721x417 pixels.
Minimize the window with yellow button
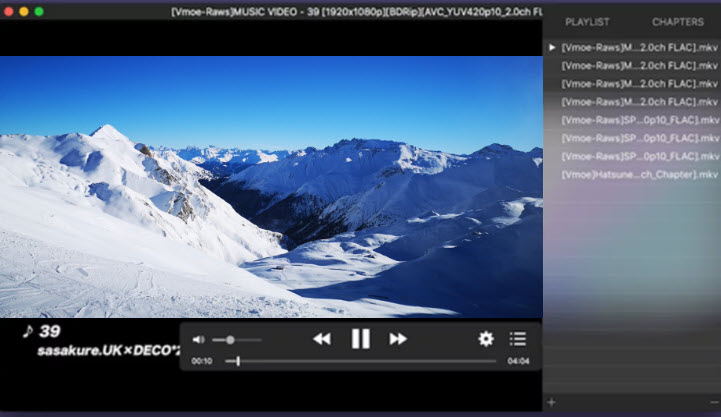coord(24,11)
